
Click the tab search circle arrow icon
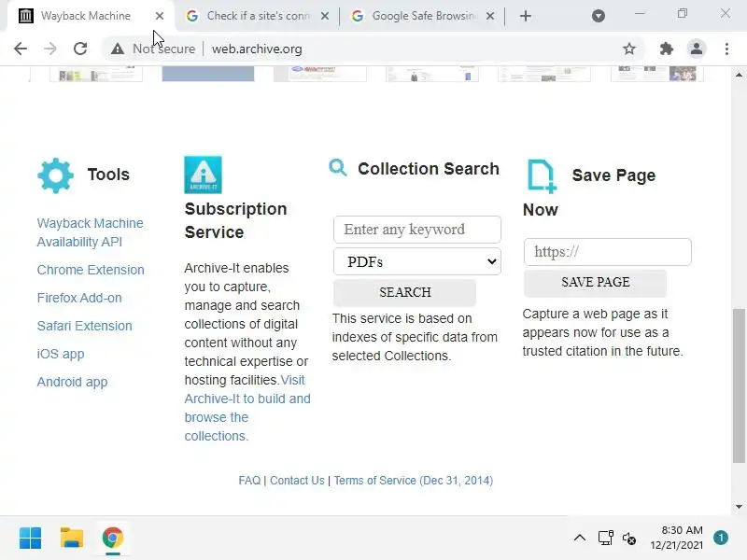tap(599, 16)
